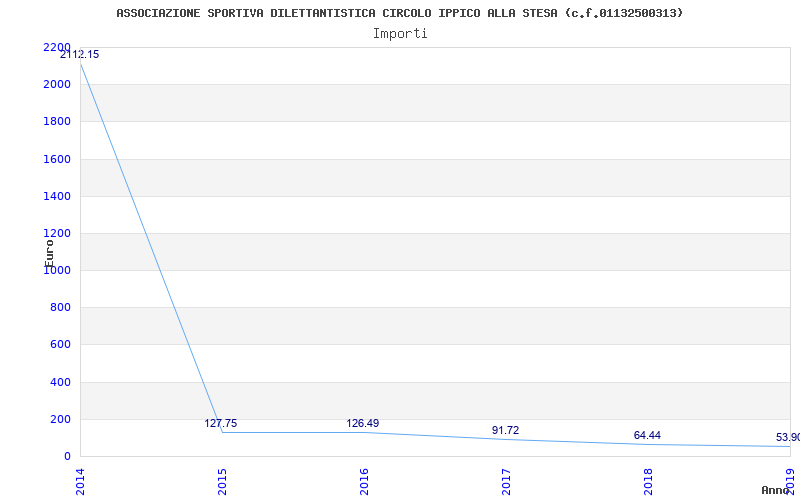Click the 2018 x-axis label
Image resolution: width=800 pixels, height=500 pixels.
[x=648, y=482]
